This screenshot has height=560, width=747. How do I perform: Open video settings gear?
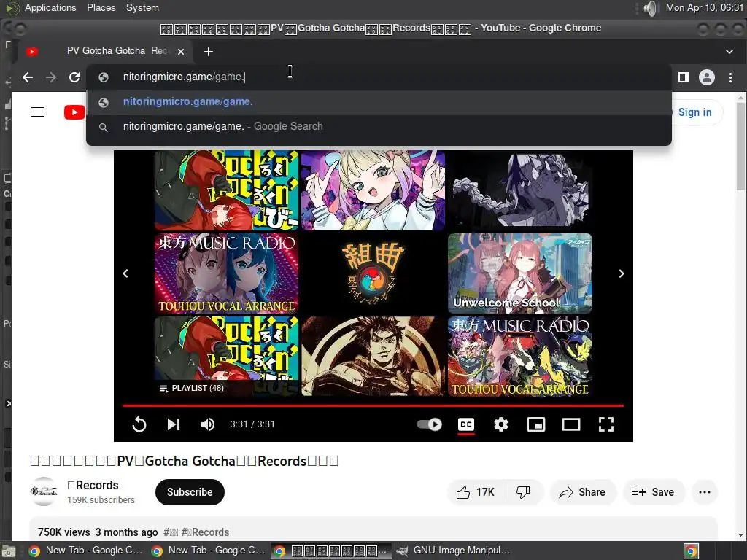pyautogui.click(x=500, y=424)
